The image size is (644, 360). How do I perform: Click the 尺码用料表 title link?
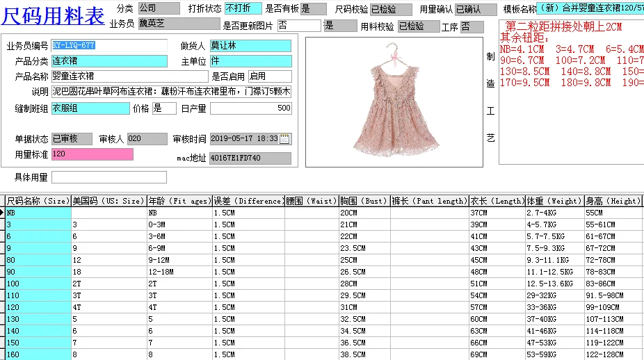coord(53,15)
